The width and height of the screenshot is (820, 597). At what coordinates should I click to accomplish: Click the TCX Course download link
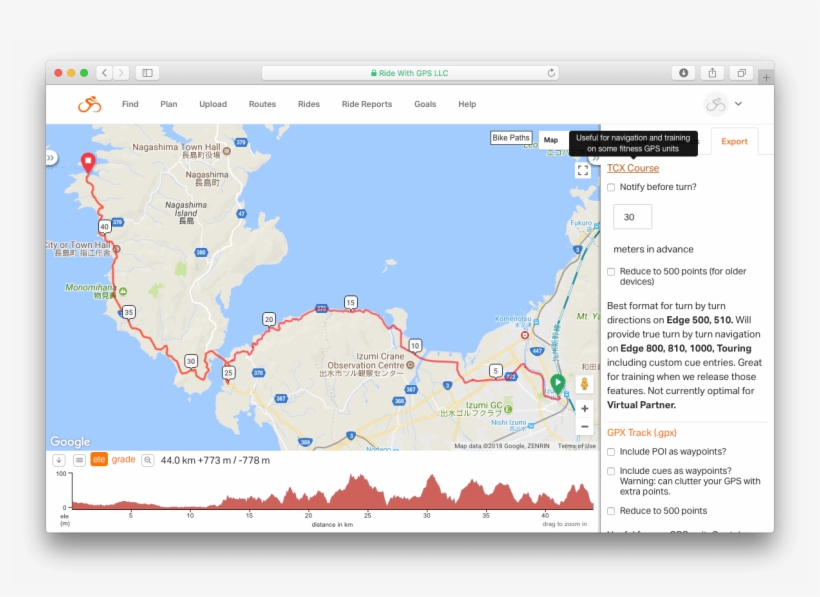633,168
